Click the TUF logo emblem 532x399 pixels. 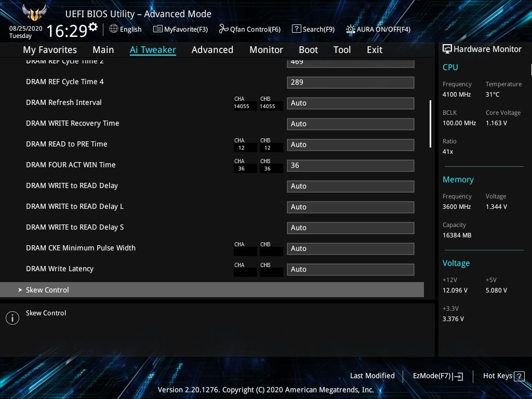coord(34,13)
